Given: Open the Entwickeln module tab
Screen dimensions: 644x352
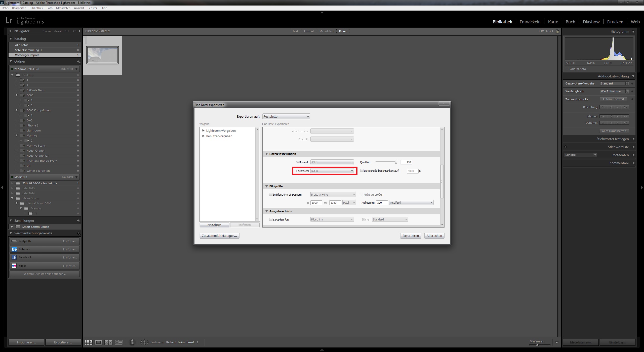Looking at the screenshot, I should pyautogui.click(x=530, y=22).
